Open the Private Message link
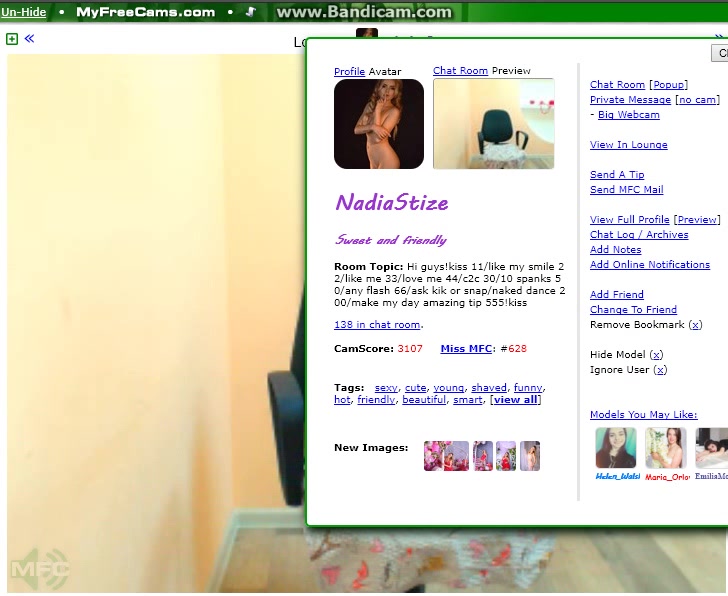Viewport: 728px width, 596px height. 630,100
